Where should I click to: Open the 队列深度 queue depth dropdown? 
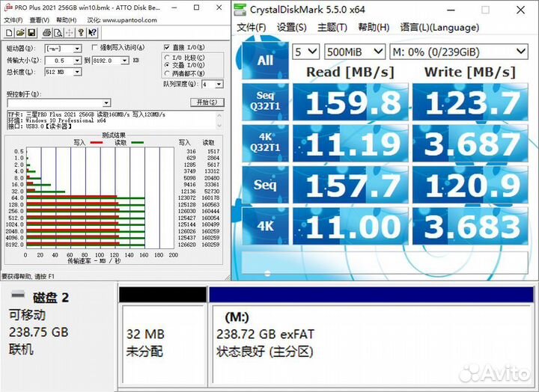[x=219, y=85]
